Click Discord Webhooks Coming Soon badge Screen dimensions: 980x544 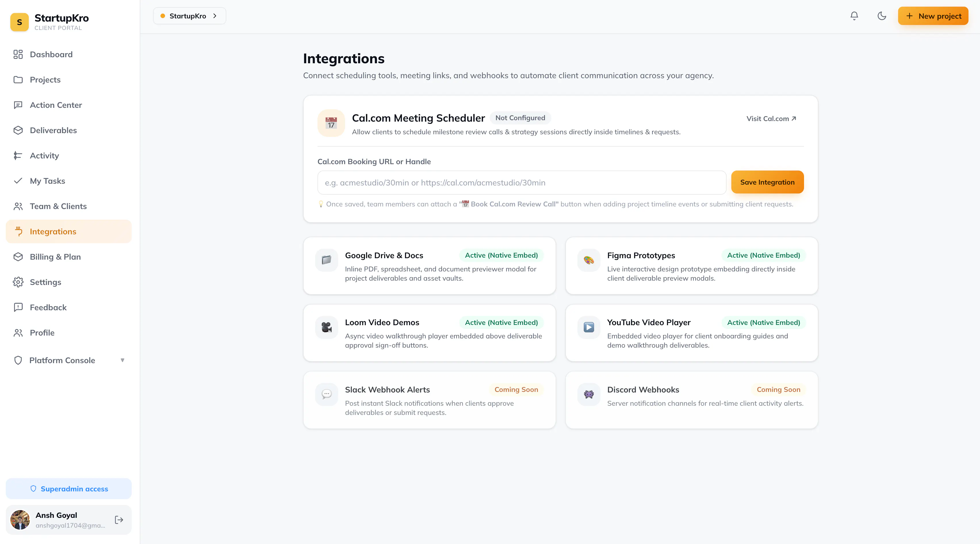778,390
